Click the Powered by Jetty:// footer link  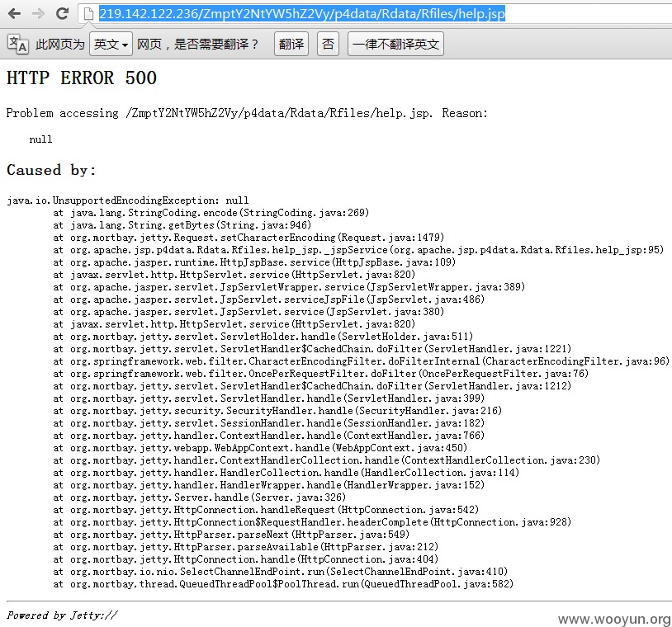[62, 616]
